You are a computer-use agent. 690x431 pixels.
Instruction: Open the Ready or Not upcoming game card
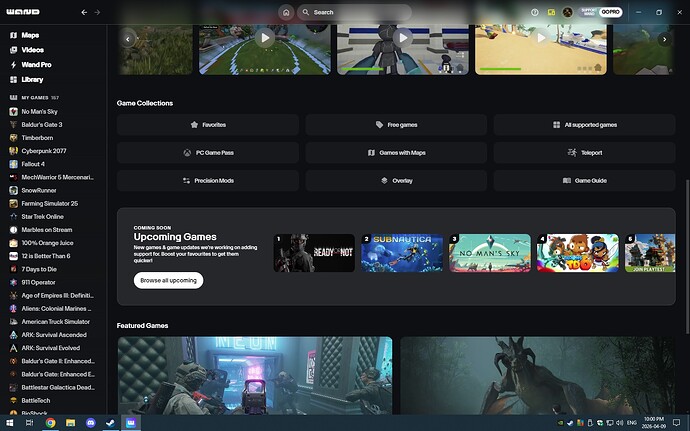click(x=314, y=253)
